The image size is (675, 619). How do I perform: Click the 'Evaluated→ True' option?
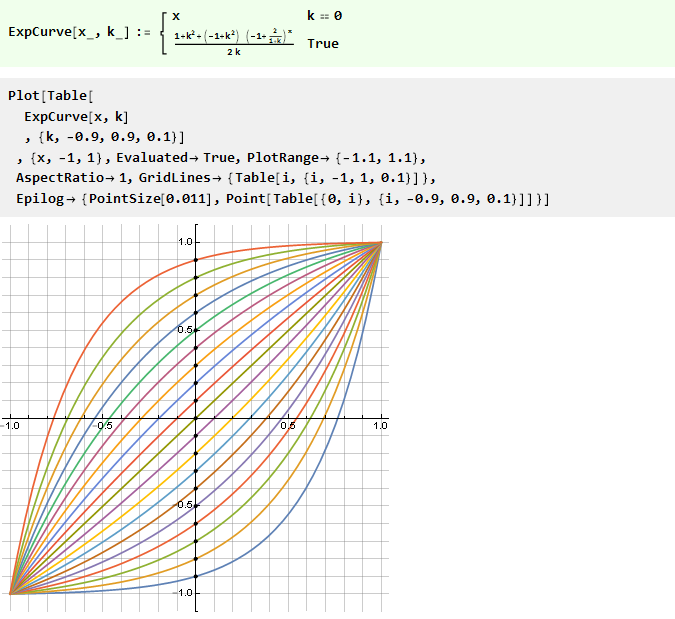click(176, 158)
